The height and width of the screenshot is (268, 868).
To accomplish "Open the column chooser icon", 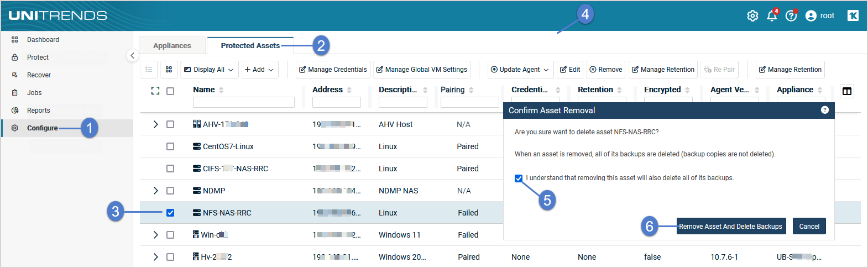I will [847, 91].
